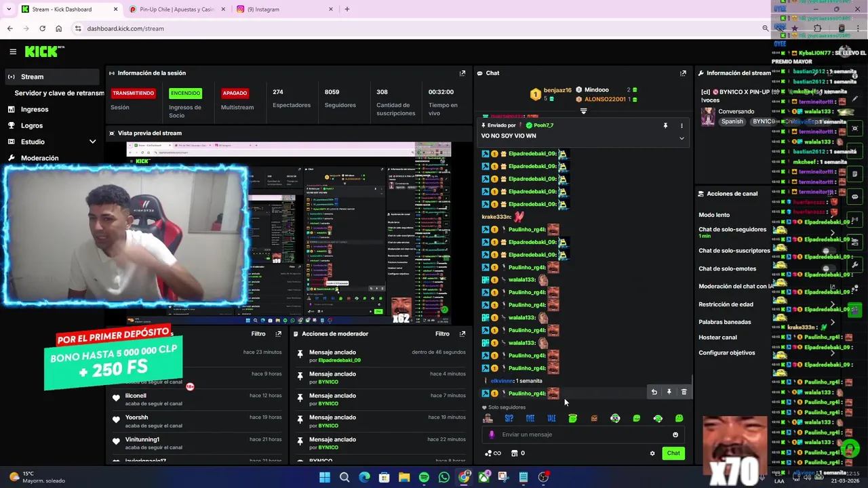Open the Kick hamburger menu
The image size is (868, 488).
13,52
